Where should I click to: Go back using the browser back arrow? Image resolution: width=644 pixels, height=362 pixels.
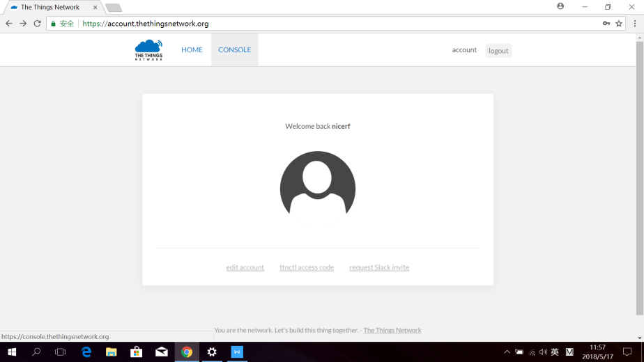point(9,24)
